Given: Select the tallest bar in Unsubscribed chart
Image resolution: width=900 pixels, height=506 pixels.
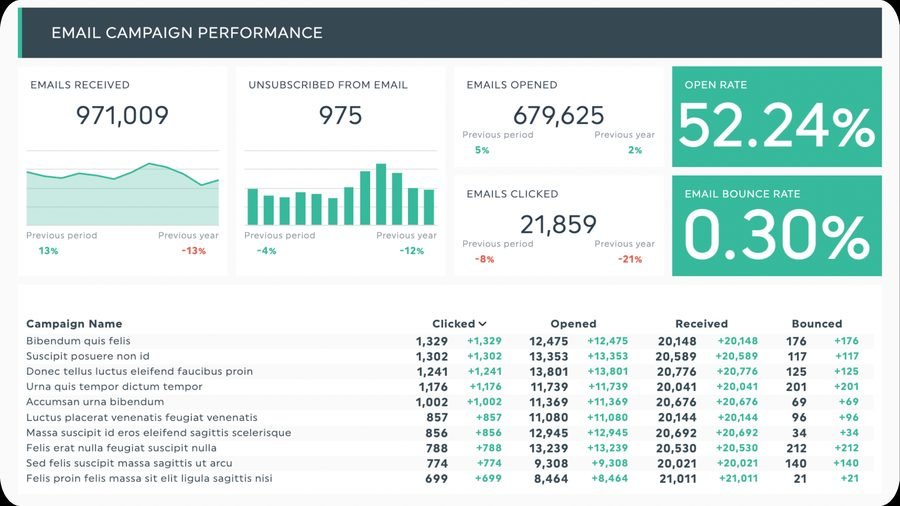Looking at the screenshot, I should pyautogui.click(x=381, y=194).
